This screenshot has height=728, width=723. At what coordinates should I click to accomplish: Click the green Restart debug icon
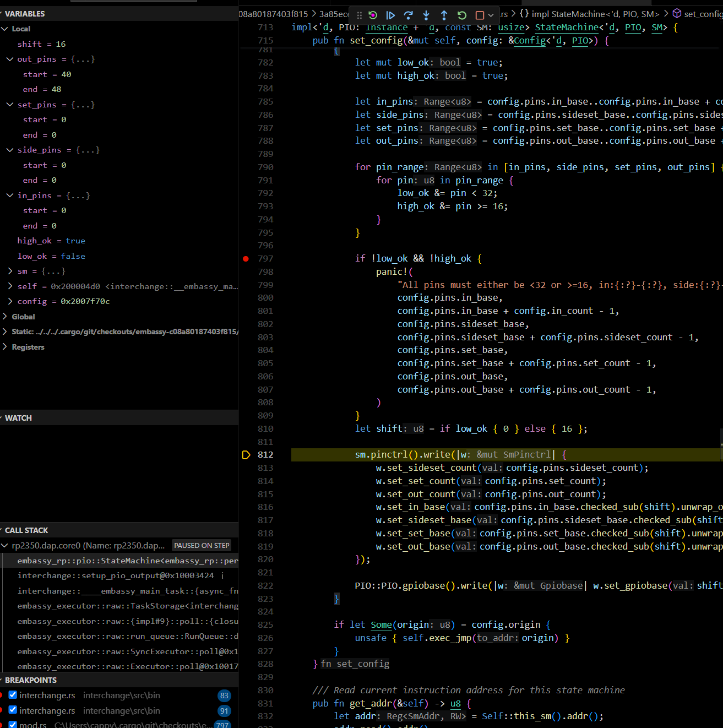pos(462,15)
